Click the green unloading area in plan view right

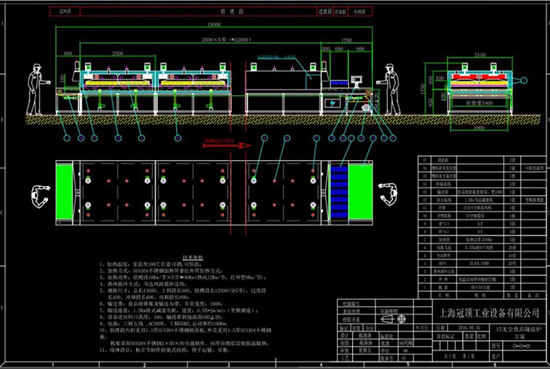point(360,192)
